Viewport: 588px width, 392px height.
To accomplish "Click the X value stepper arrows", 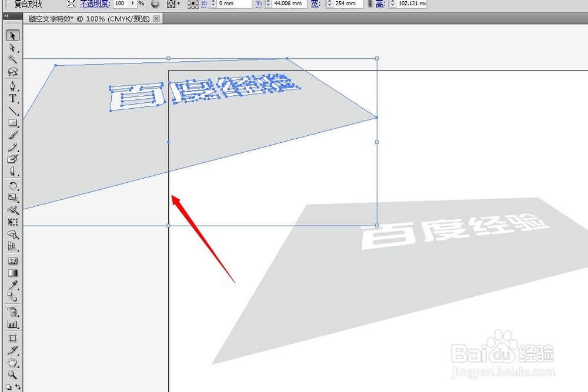I will click(x=213, y=4).
